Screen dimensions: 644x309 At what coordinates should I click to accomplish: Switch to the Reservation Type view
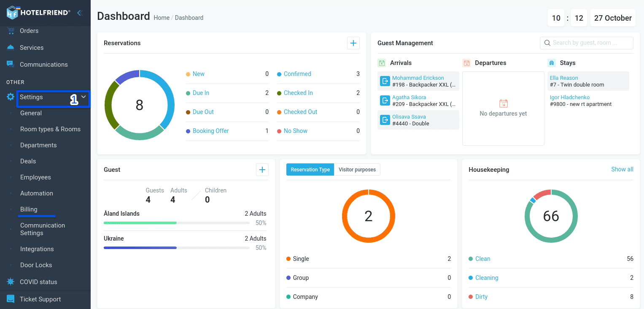click(310, 170)
